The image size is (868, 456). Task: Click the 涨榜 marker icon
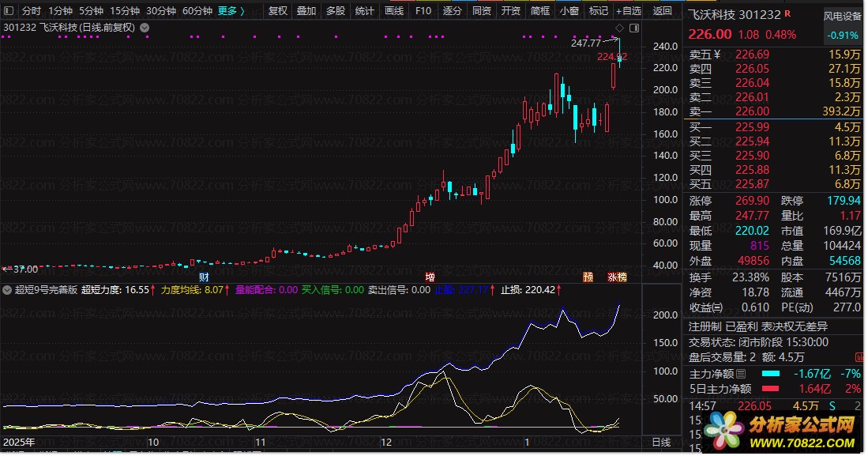[617, 277]
